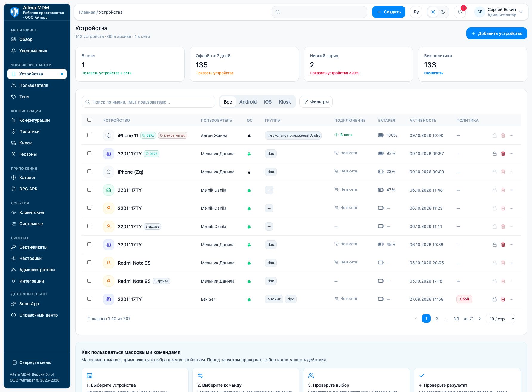Image resolution: width=532 pixels, height=392 pixels.
Task: Open the Фильтры filter panel
Action: [316, 102]
